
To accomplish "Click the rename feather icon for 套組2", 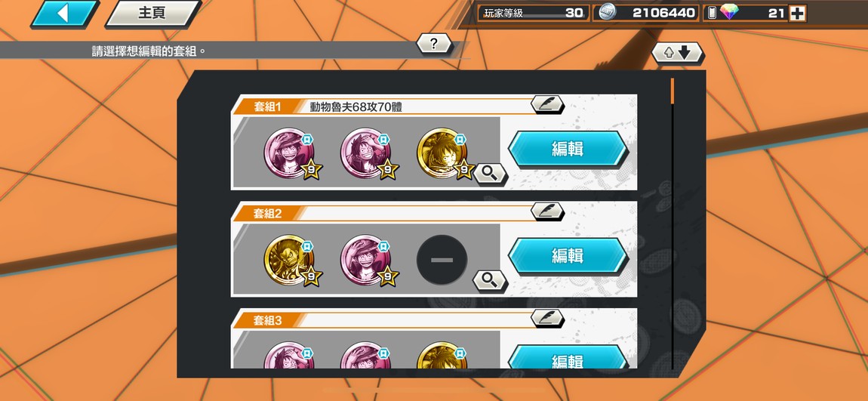I will 547,211.
